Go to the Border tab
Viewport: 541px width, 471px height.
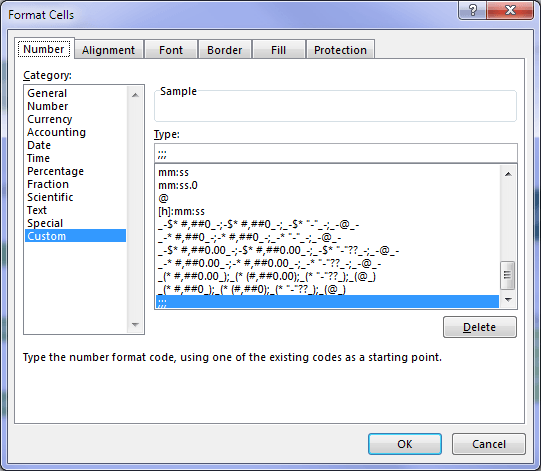[x=224, y=50]
